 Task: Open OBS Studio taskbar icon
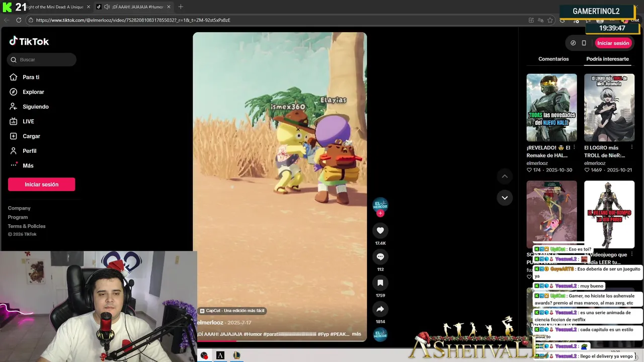pyautogui.click(x=204, y=355)
